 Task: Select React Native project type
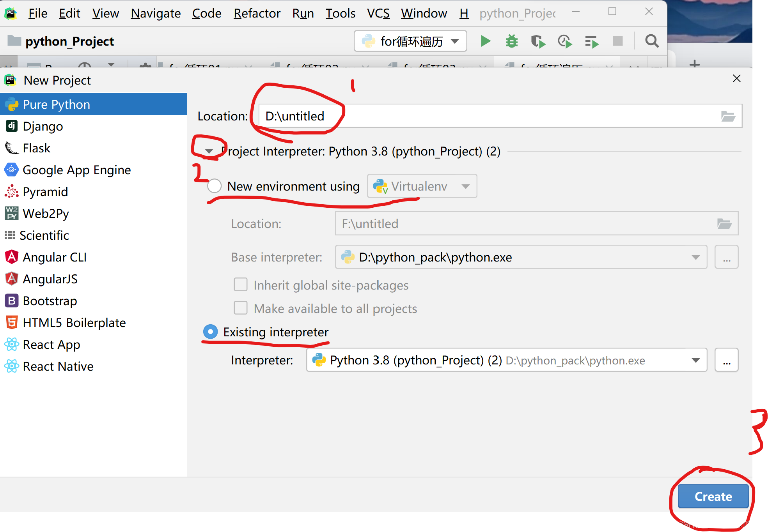94,366
